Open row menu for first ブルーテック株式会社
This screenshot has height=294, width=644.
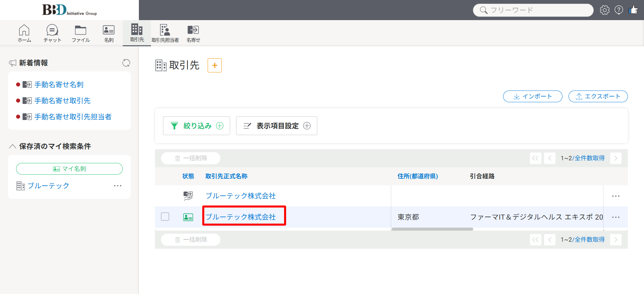point(616,196)
